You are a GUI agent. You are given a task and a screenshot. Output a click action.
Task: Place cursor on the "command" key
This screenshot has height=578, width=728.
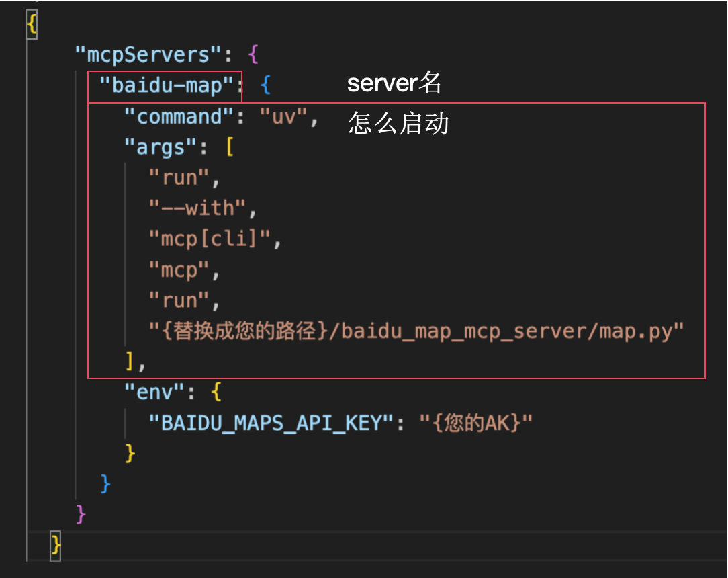tap(179, 116)
